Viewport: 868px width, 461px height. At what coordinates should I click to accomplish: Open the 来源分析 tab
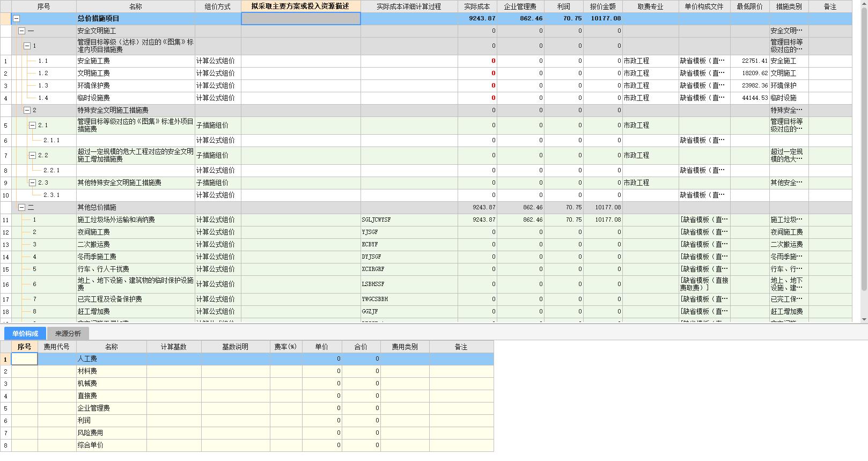click(x=68, y=334)
